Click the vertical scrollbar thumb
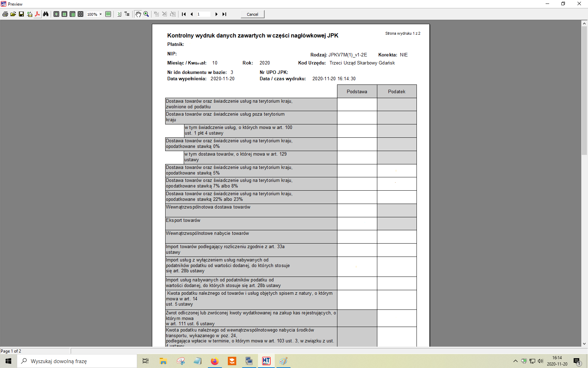This screenshot has height=368, width=588. point(584,91)
